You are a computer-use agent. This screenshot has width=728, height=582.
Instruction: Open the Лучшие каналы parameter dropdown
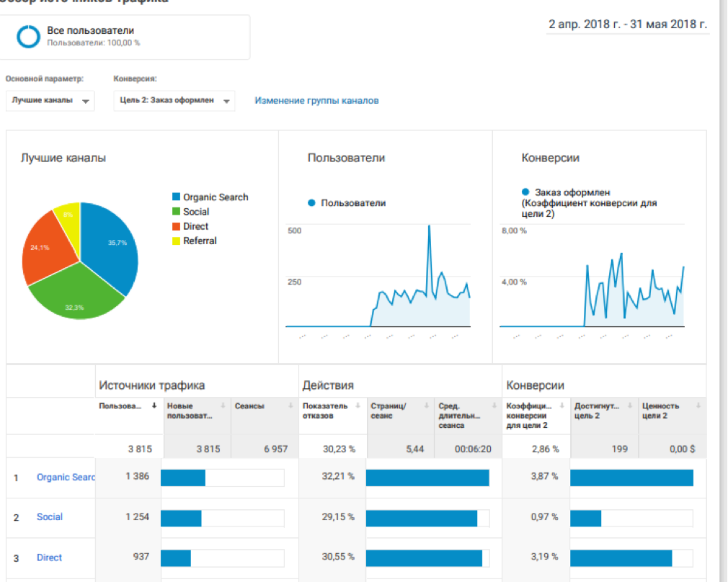(50, 101)
